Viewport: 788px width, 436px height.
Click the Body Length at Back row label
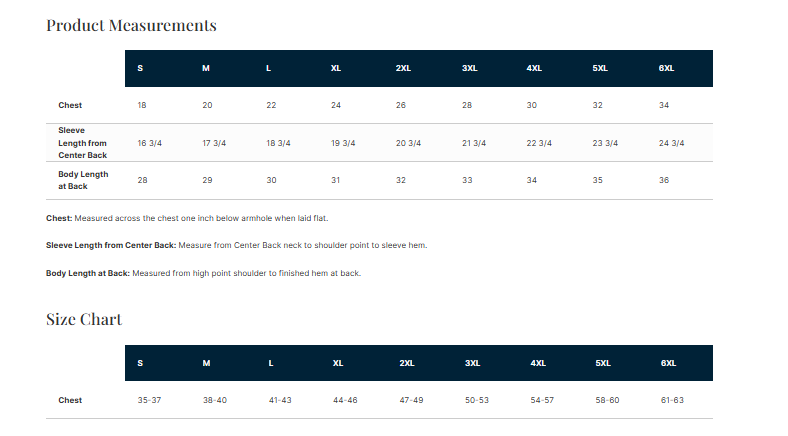pyautogui.click(x=83, y=180)
